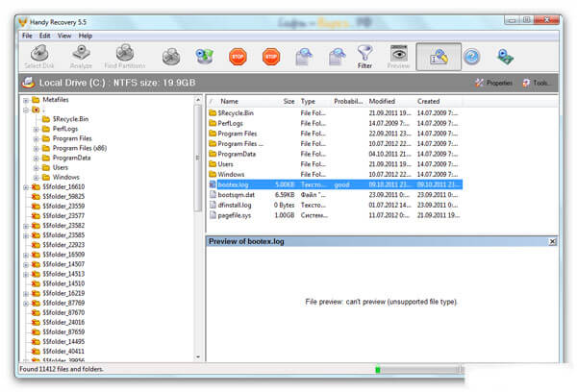This screenshot has height=392, width=577.
Task: Expand the Users tree node
Action: coord(37,168)
